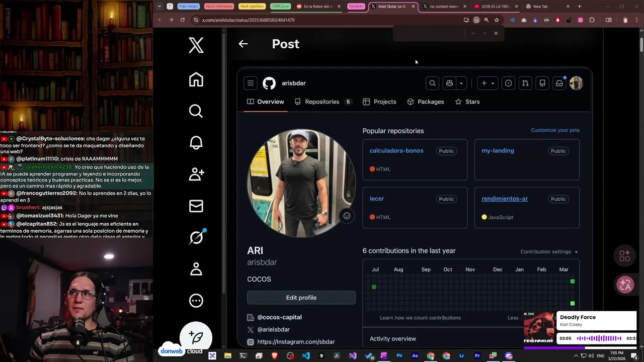Image resolution: width=644 pixels, height=362 pixels.
Task: Click the GitHub search magnifier icon
Action: (x=432, y=83)
